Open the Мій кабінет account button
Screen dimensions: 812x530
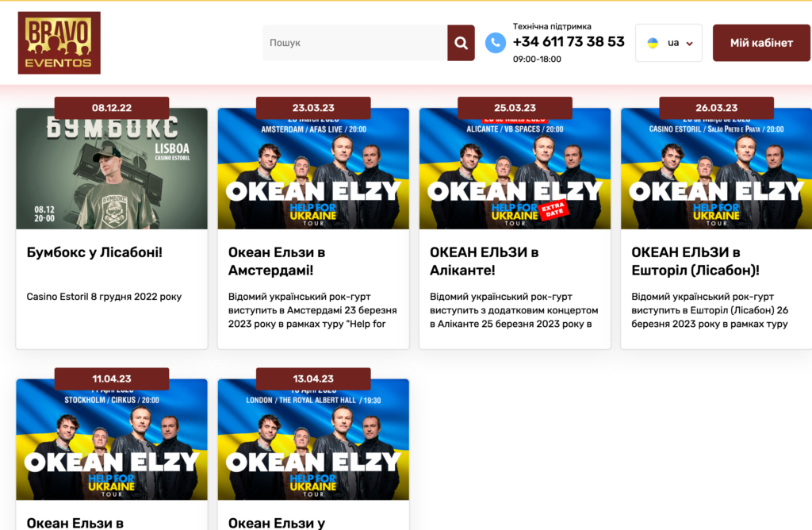[760, 43]
